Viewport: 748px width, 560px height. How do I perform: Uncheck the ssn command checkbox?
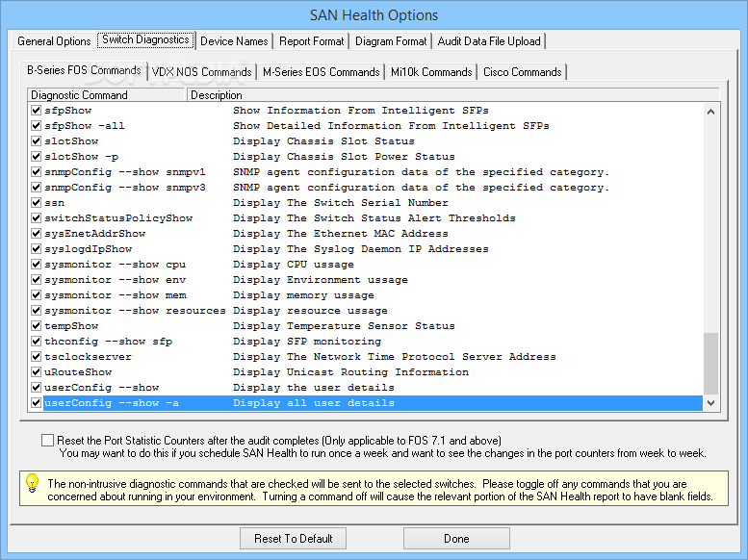pyautogui.click(x=36, y=203)
